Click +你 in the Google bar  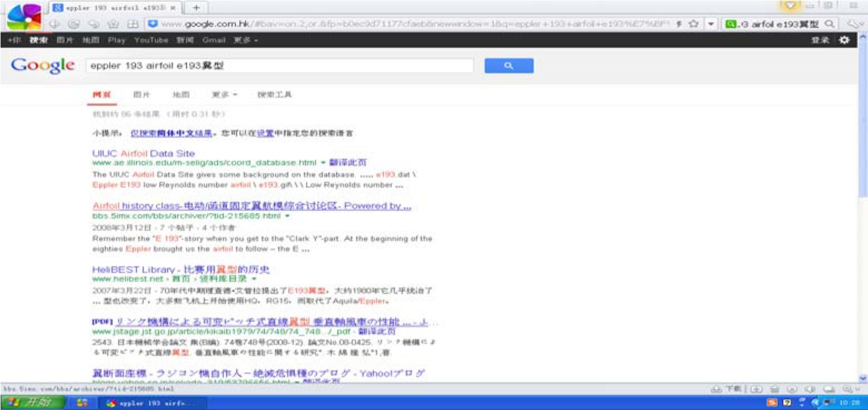[14, 40]
